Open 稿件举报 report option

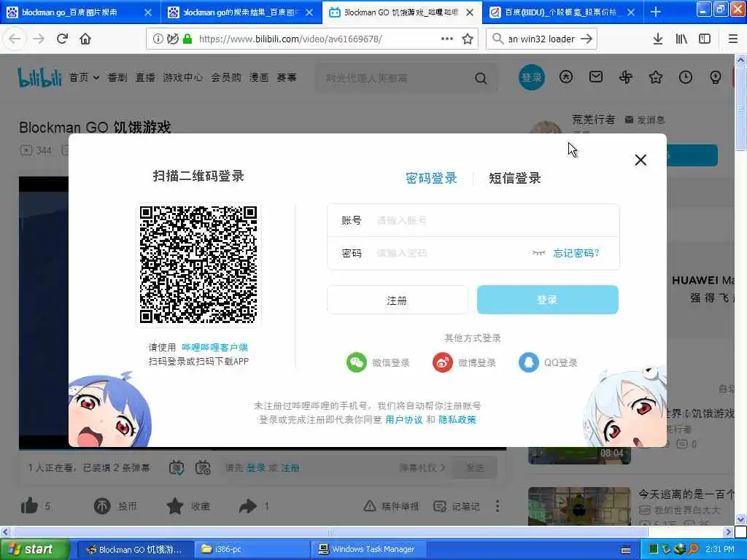pos(392,506)
